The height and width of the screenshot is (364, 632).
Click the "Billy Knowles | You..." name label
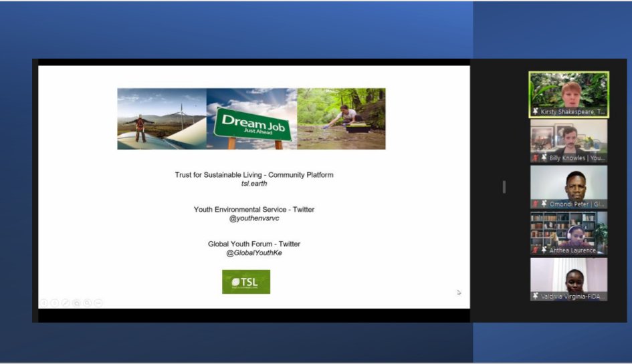(x=577, y=158)
